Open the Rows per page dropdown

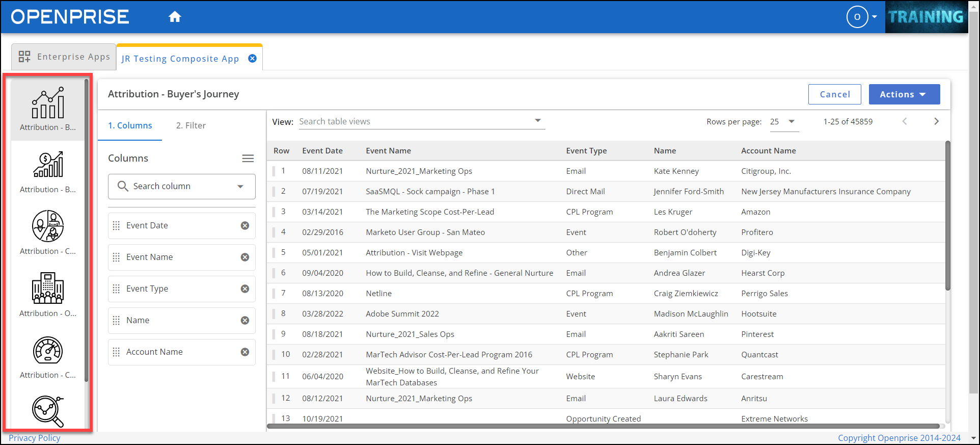(x=784, y=122)
